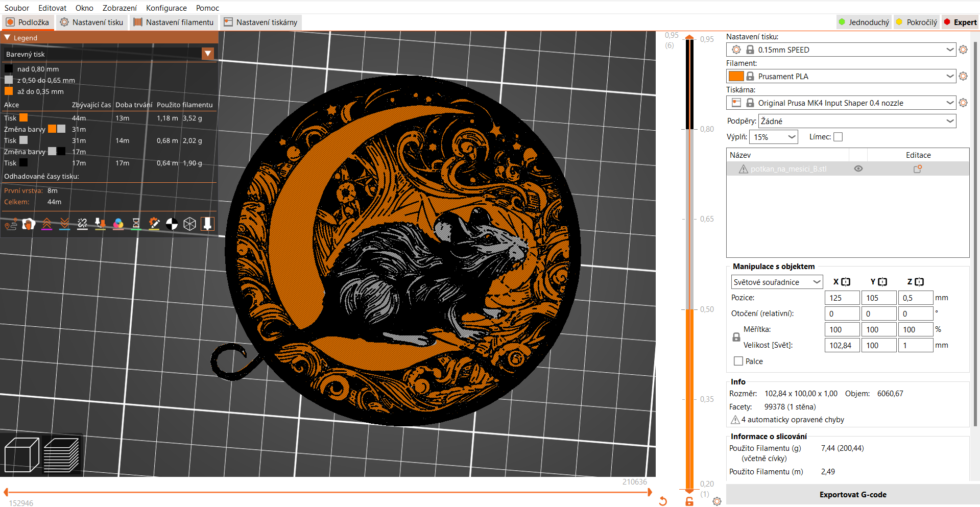Toggle seams broken-link icon
Viewport: 980px width, 507px height.
coord(82,224)
